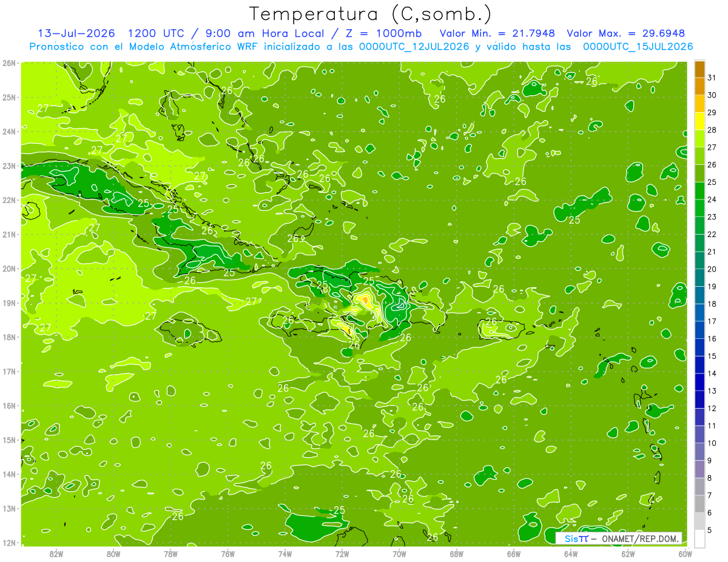Click the color bar label "5"

click(710, 530)
